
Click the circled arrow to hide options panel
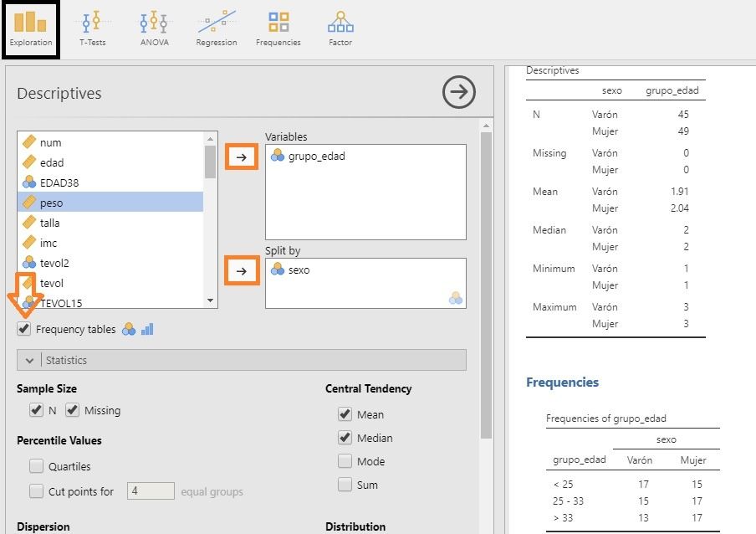tap(458, 93)
